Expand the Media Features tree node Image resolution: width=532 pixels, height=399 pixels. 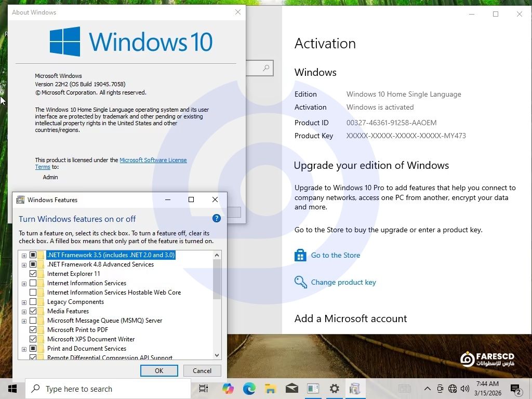click(24, 311)
